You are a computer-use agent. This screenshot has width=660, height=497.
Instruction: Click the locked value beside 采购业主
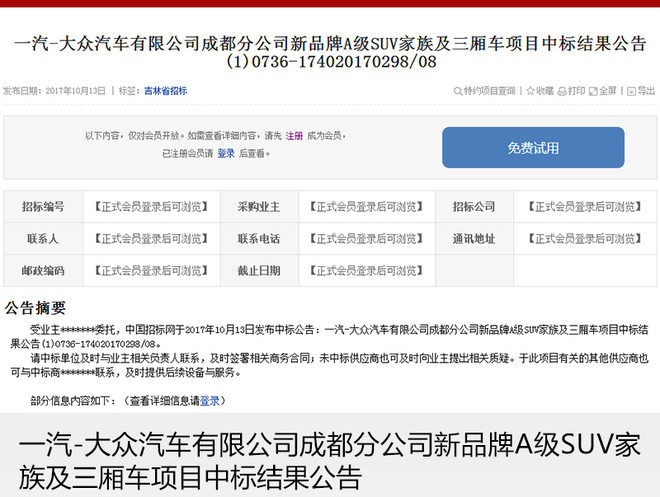367,207
